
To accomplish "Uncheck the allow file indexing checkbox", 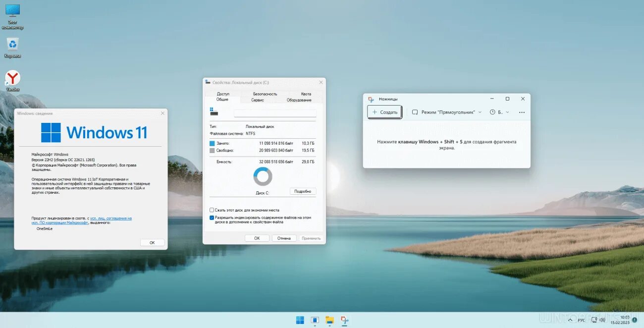I will (212, 218).
